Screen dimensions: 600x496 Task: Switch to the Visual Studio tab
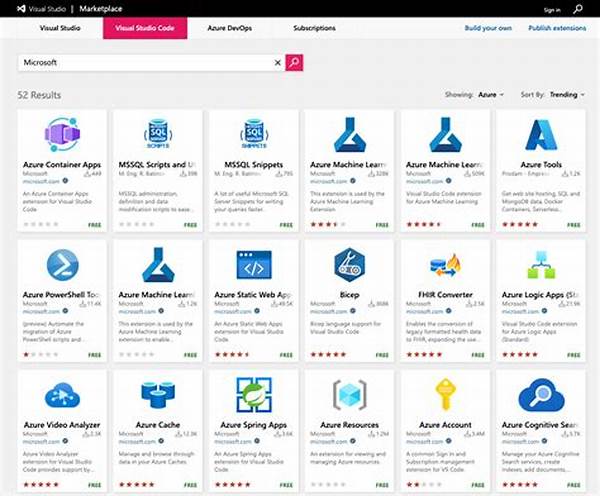(x=59, y=28)
